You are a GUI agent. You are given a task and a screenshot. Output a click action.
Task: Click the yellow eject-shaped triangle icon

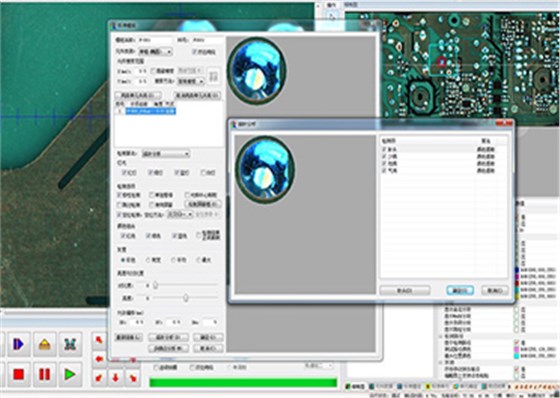(44, 344)
